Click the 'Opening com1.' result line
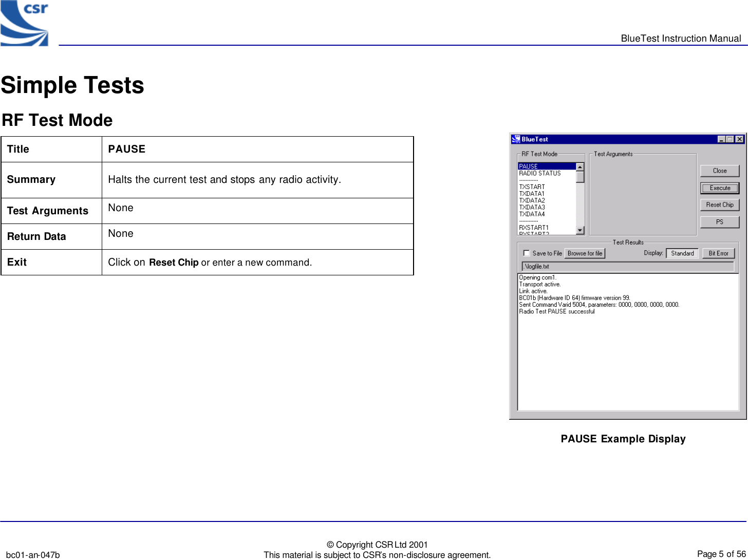The width and height of the screenshot is (748, 560). pyautogui.click(x=537, y=277)
